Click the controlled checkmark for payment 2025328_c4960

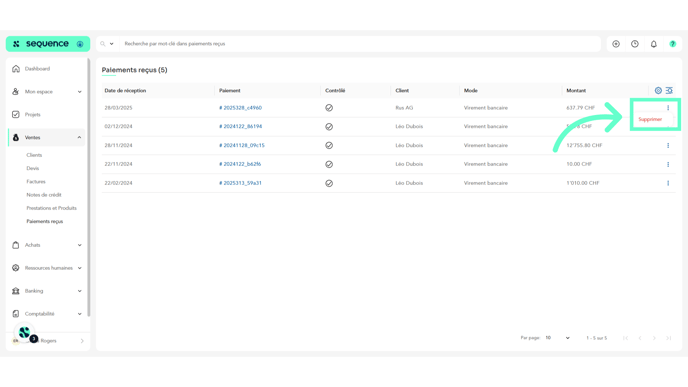click(x=329, y=108)
